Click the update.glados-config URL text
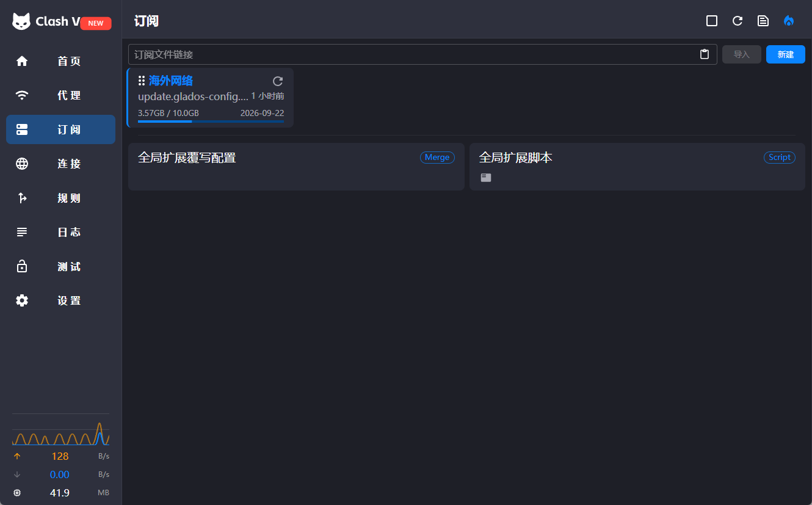This screenshot has width=812, height=505. click(x=193, y=96)
